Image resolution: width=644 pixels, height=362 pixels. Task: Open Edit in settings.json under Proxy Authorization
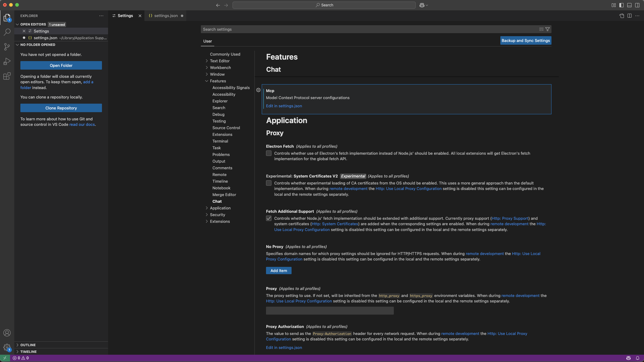284,347
